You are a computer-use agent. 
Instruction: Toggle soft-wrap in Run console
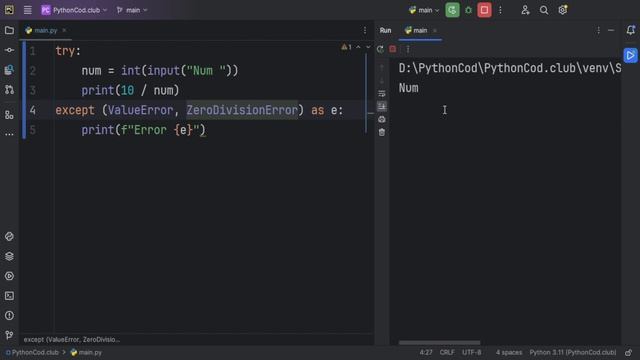tap(382, 94)
